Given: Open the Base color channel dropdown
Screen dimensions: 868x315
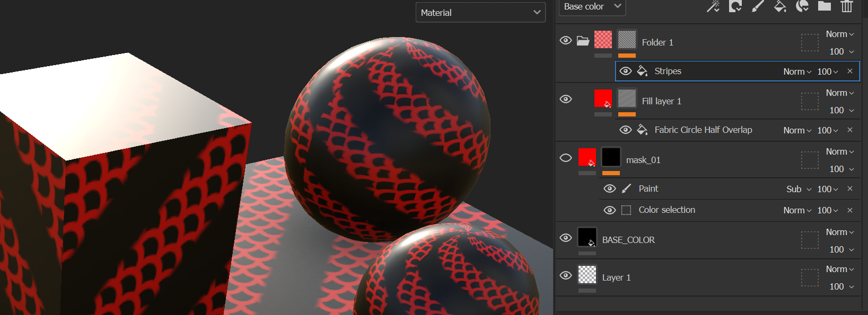Looking at the screenshot, I should coord(592,7).
